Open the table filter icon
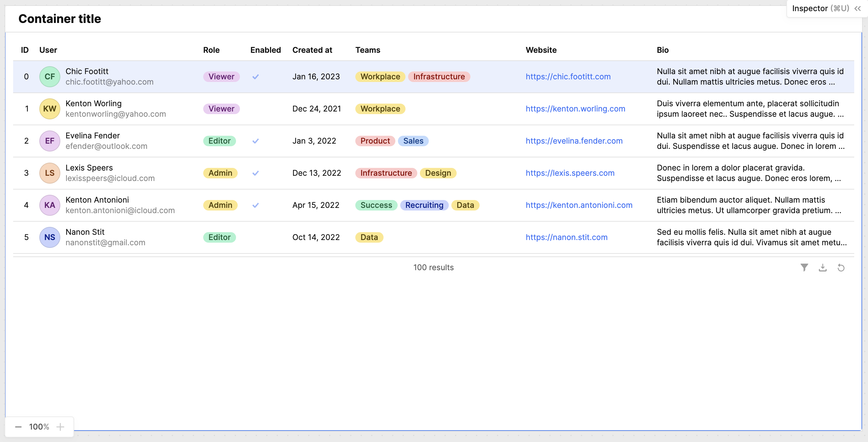868x442 pixels. [x=804, y=267]
